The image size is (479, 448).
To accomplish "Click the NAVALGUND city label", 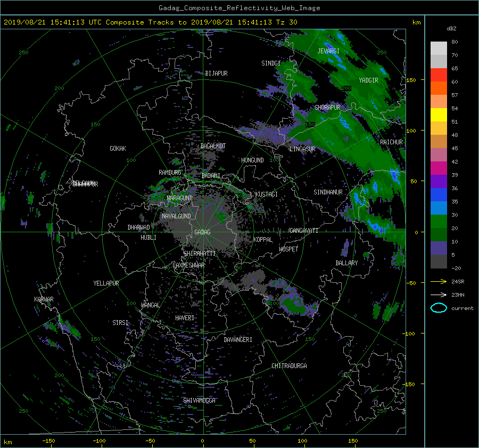I will point(176,216).
